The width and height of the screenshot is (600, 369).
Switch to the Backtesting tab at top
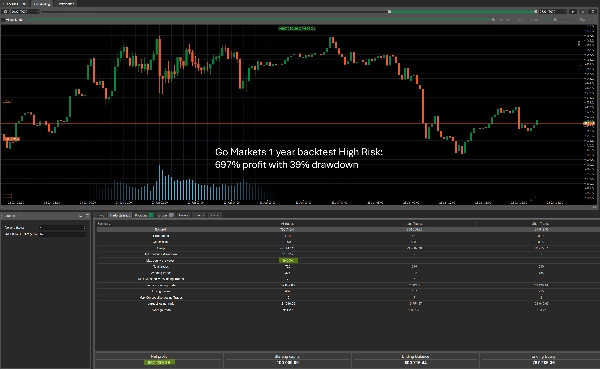[x=42, y=3]
